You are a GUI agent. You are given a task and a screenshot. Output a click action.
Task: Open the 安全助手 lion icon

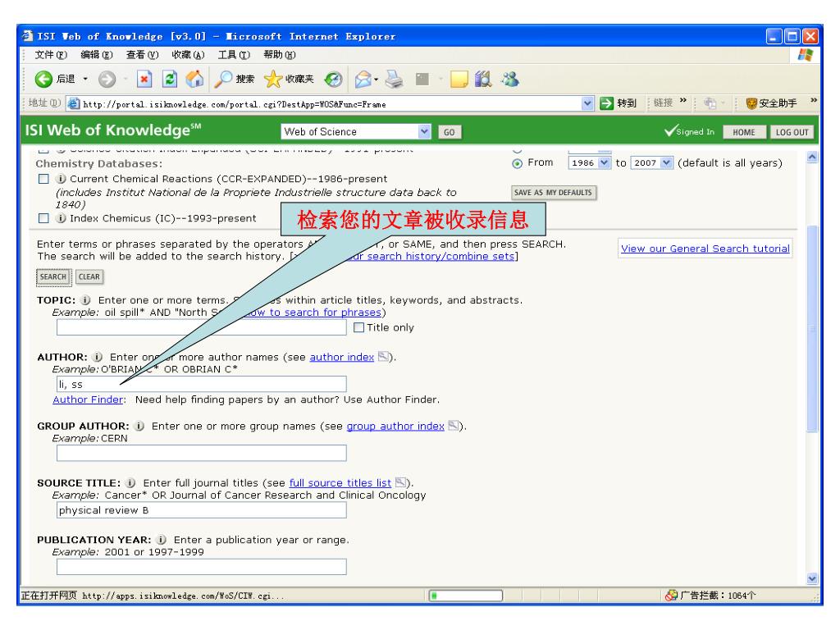(x=751, y=103)
